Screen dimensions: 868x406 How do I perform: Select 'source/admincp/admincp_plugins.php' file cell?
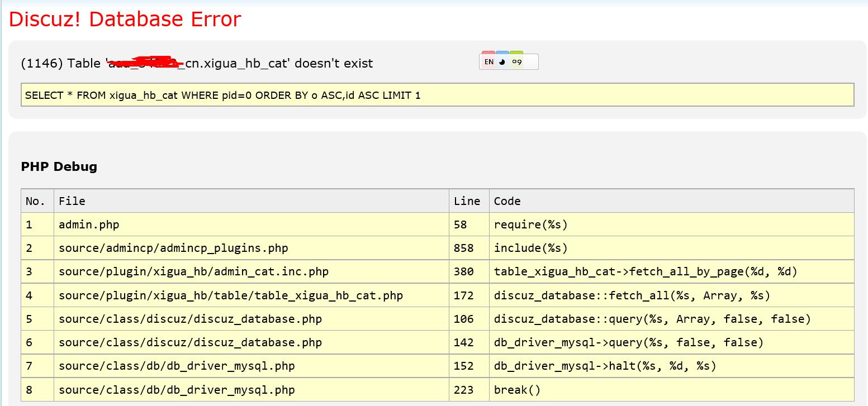[252, 248]
